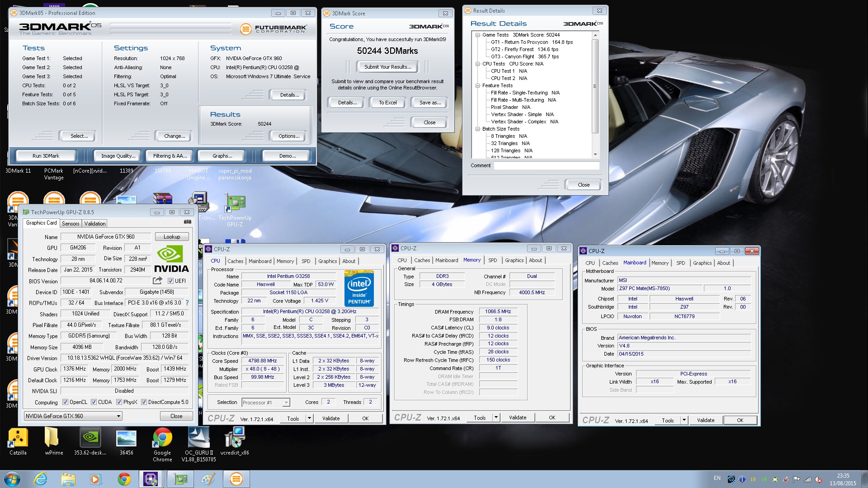Open the TechPowerUp GPU-Z desktop shortcut
The image size is (868, 488).
pos(235,210)
